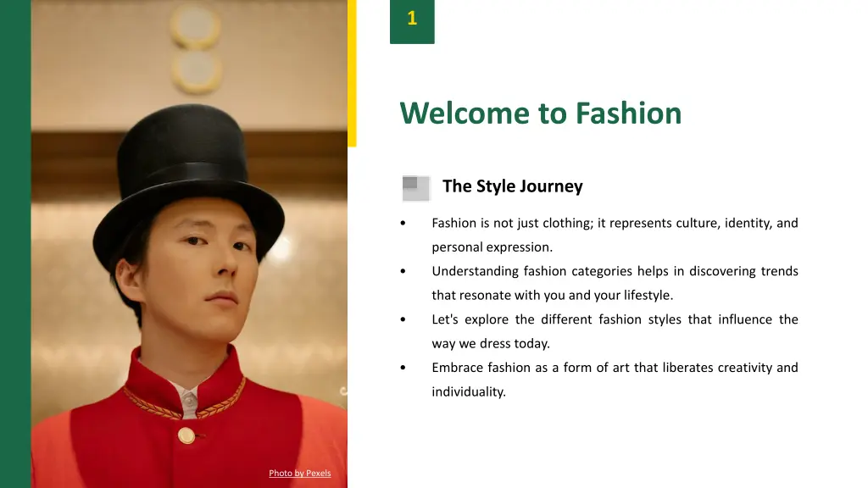Select the Welcome to Fashion title
Image resolution: width=868 pixels, height=488 pixels.
[x=540, y=113]
